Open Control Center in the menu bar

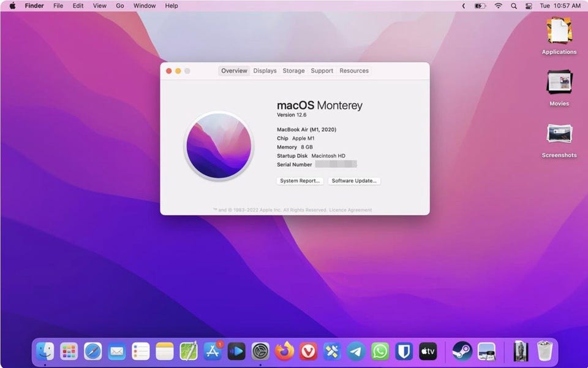pyautogui.click(x=529, y=6)
